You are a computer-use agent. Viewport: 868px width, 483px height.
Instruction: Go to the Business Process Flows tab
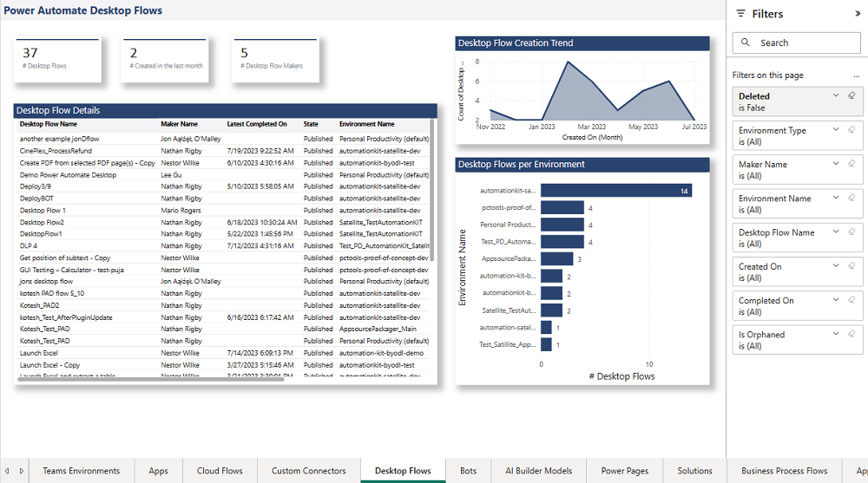(x=785, y=471)
